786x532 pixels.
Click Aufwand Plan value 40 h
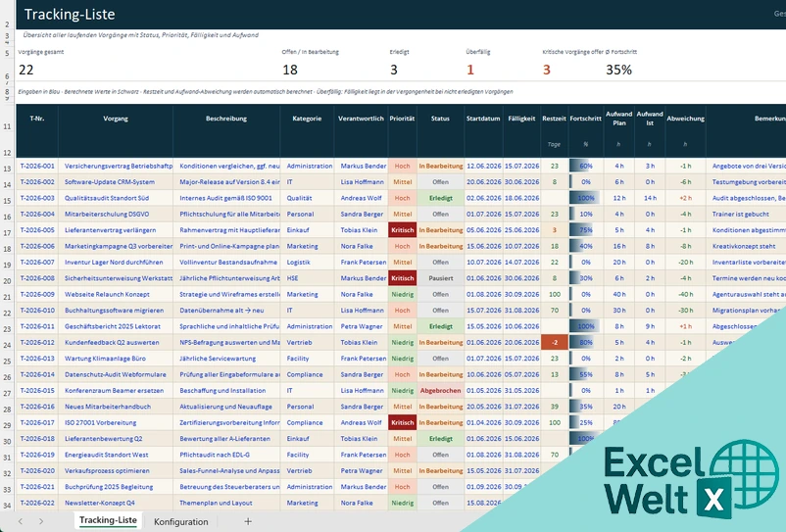point(619,294)
